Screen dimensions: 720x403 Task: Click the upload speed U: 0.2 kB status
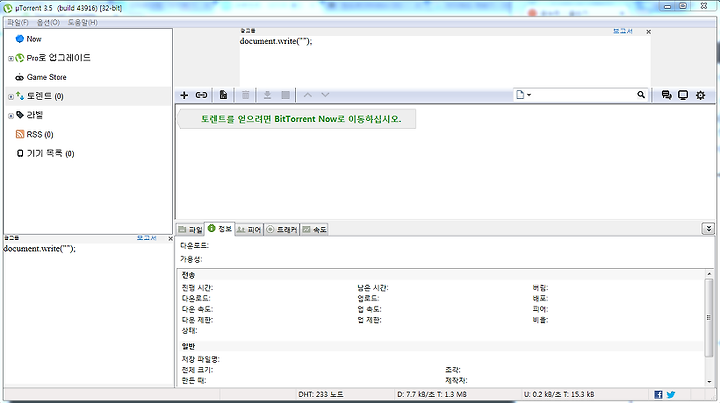pos(559,394)
